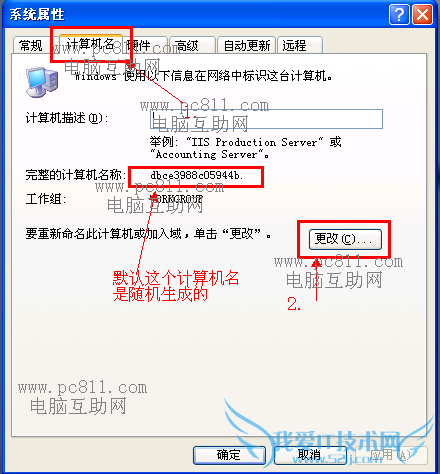
Task: Click the 取消 button
Action: (310, 455)
